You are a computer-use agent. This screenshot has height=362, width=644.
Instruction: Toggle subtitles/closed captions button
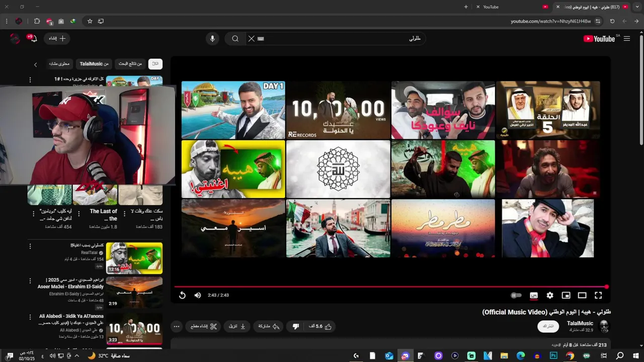(534, 295)
